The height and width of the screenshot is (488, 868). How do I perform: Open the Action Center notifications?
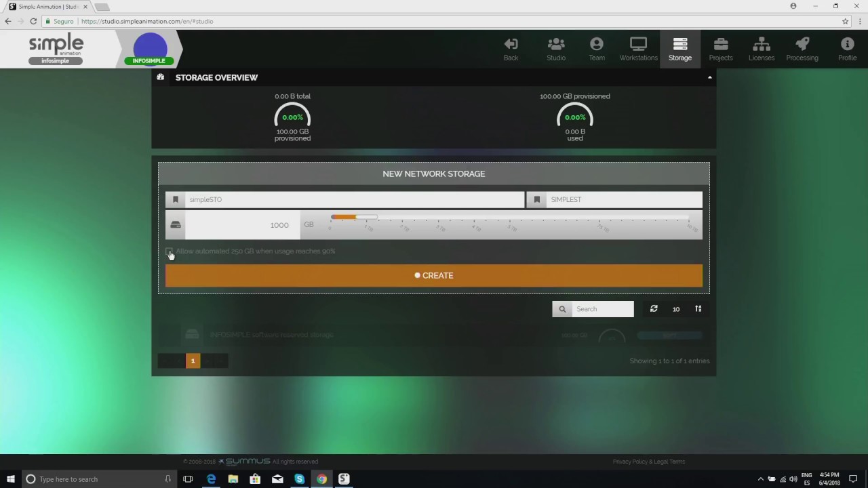click(853, 479)
